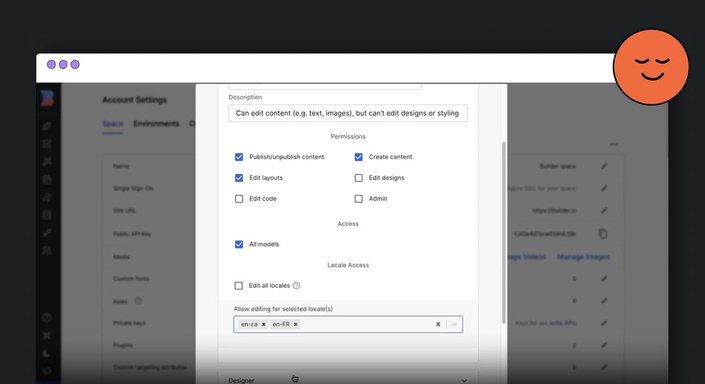Edit the Custom fonts row
The height and width of the screenshot is (384, 705).
tap(604, 279)
